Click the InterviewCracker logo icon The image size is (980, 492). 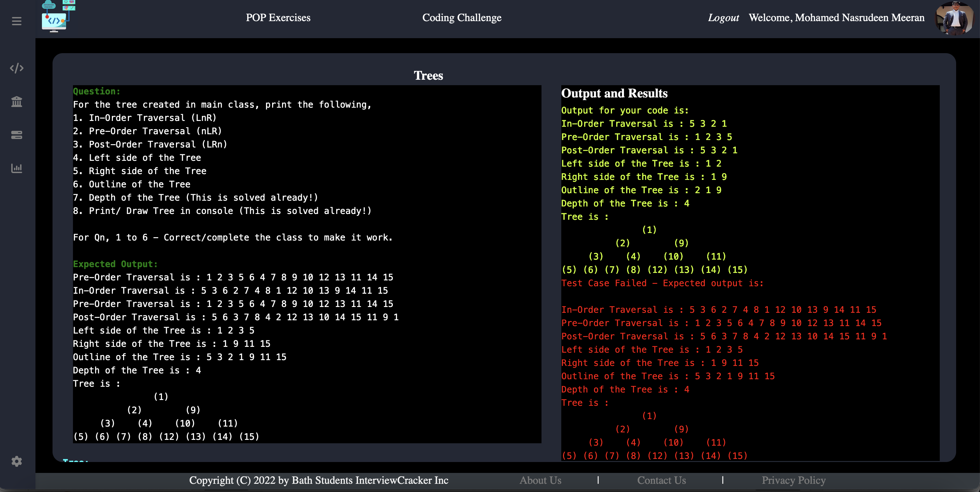58,16
